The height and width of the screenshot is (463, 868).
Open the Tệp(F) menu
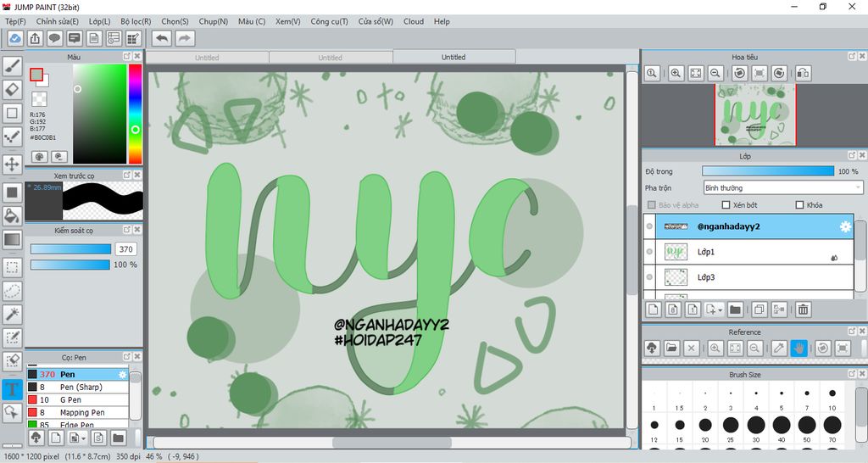[15, 21]
